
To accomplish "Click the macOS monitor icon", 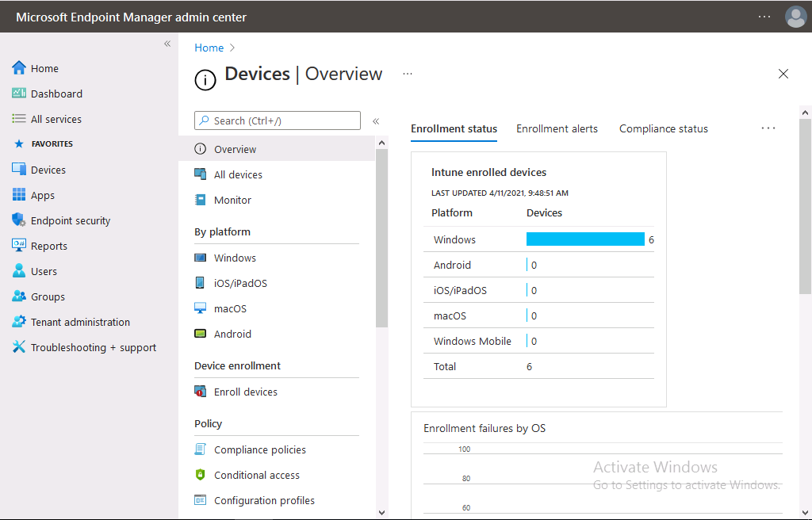I will pos(200,308).
